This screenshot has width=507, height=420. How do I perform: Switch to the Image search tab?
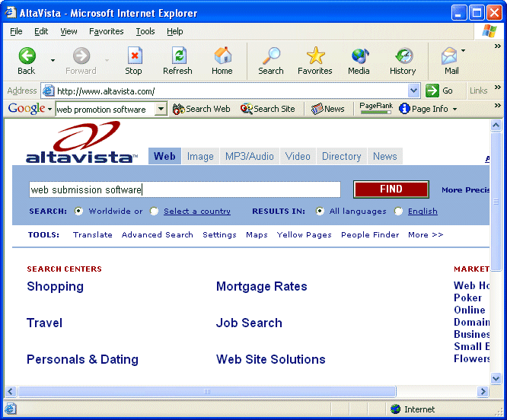tap(200, 156)
